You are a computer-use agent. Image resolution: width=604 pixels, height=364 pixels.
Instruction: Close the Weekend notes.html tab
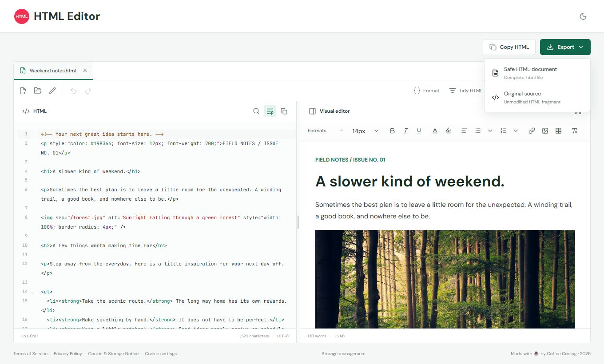(85, 71)
